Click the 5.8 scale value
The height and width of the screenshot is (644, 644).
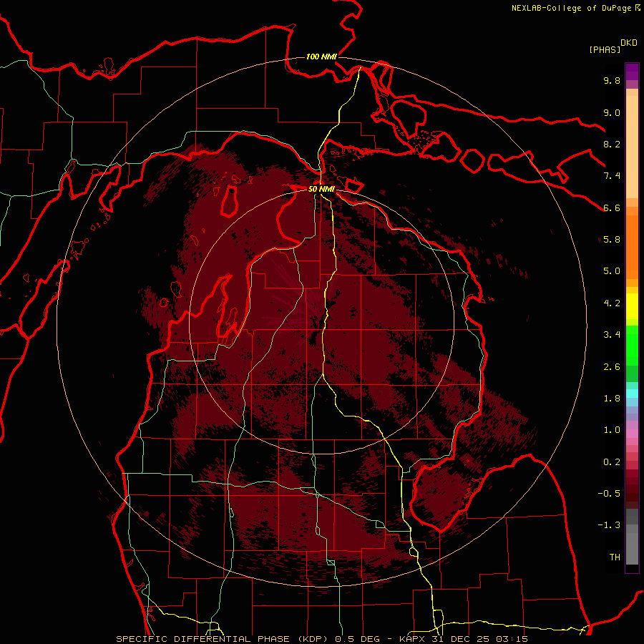[612, 239]
